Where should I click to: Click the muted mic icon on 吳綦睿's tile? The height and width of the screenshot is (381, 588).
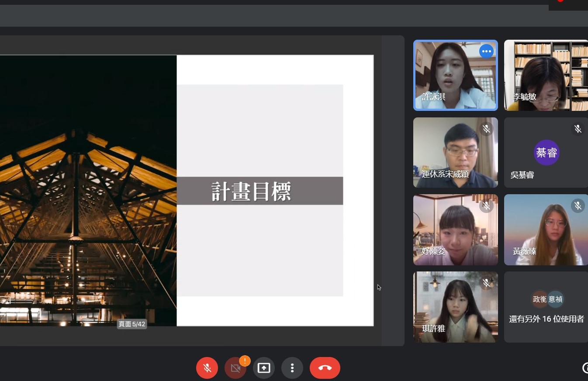[578, 129]
